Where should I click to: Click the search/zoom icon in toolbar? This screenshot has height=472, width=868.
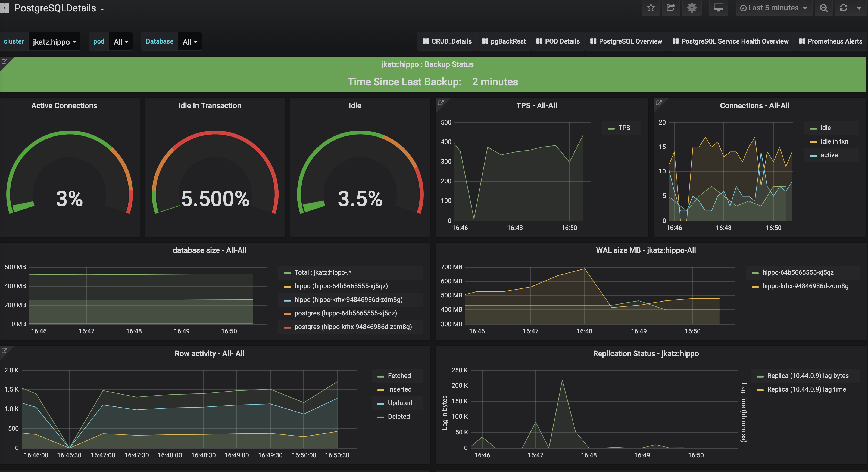[x=825, y=8]
